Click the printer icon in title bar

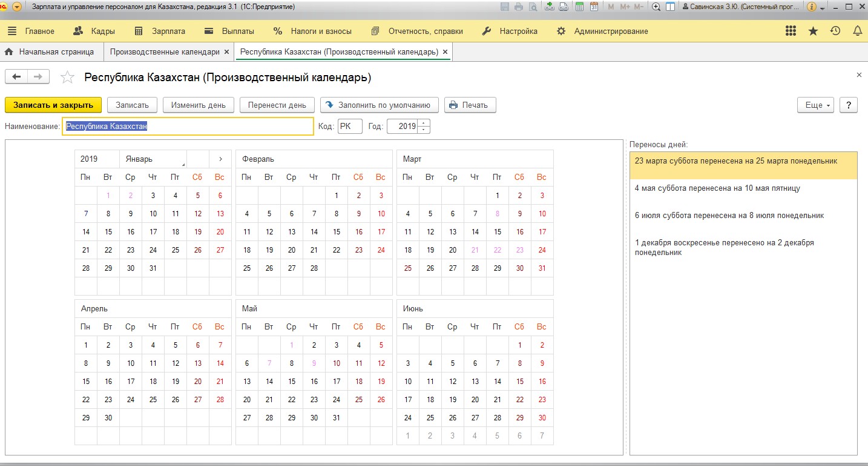[x=519, y=7]
